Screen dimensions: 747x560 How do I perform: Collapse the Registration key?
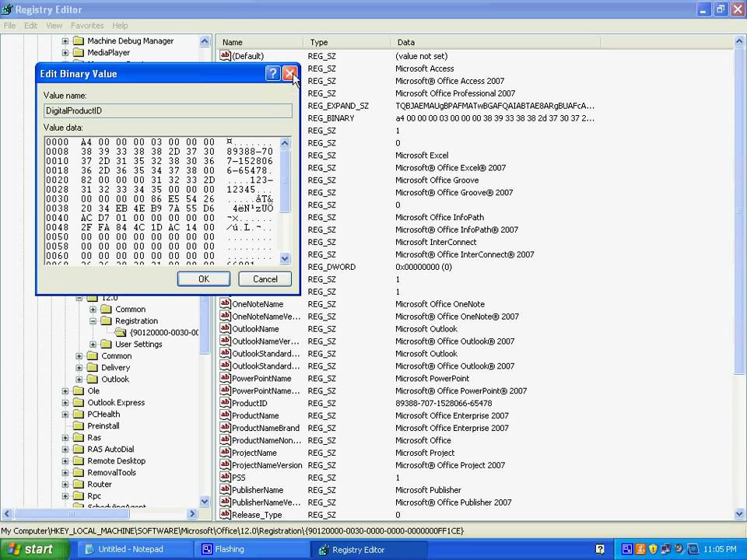93,321
